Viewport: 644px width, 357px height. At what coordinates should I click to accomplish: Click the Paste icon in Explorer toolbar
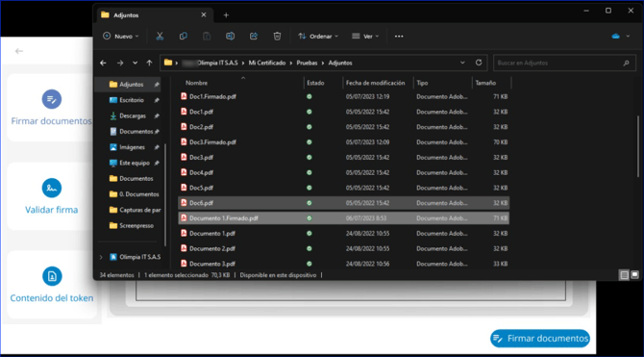(x=207, y=37)
